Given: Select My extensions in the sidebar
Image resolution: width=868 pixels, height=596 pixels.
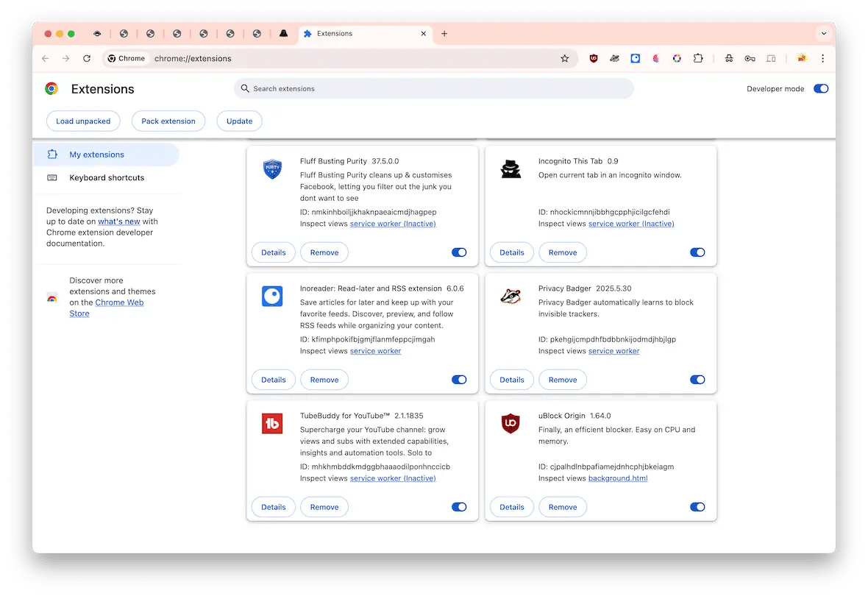Looking at the screenshot, I should (x=106, y=155).
